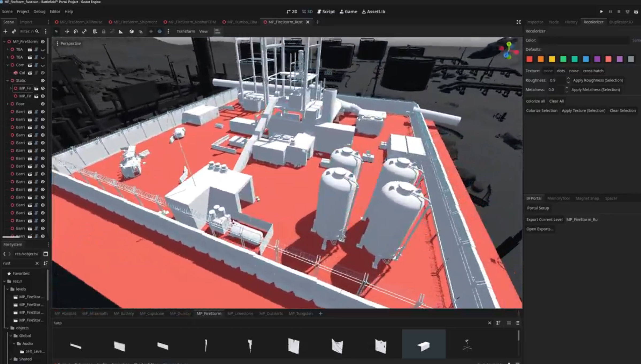Screen dimensions: 641x364
Task: Select the Move mode tool
Action: coord(67,32)
